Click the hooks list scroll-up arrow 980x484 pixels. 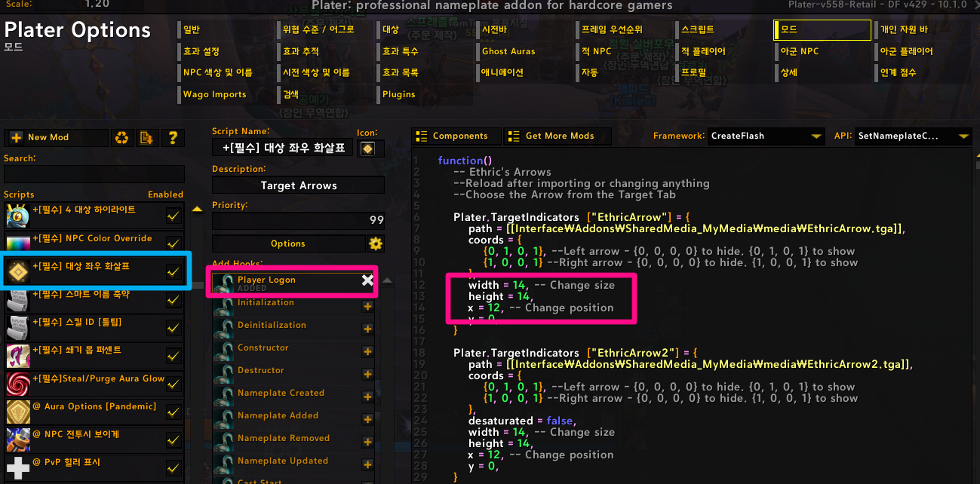coord(388,280)
